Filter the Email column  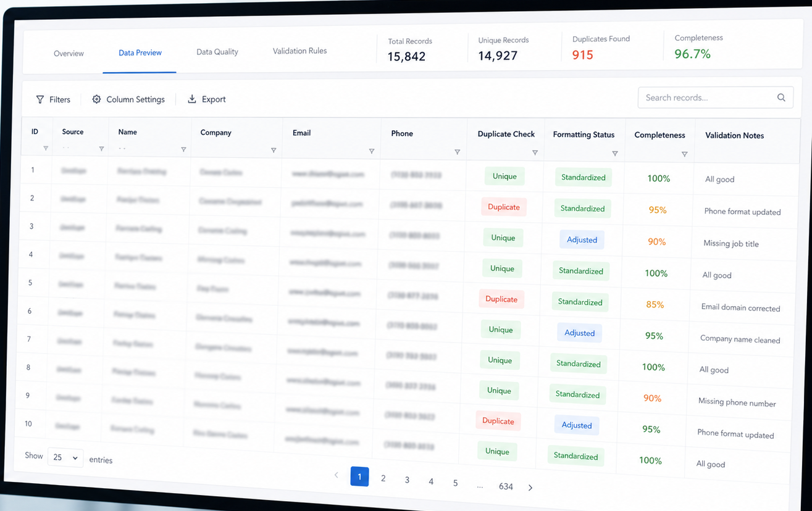point(371,151)
